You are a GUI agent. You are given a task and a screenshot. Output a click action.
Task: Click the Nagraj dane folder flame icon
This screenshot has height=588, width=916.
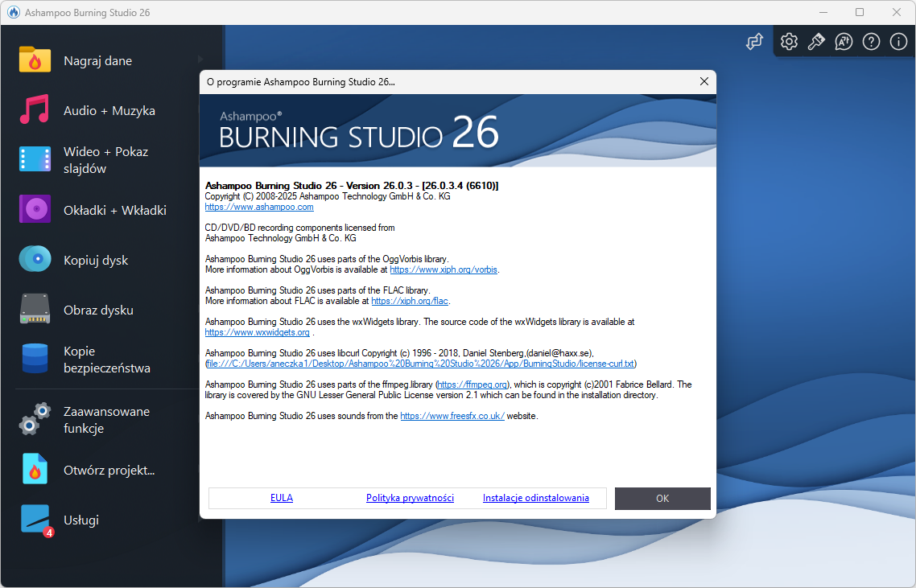click(35, 60)
